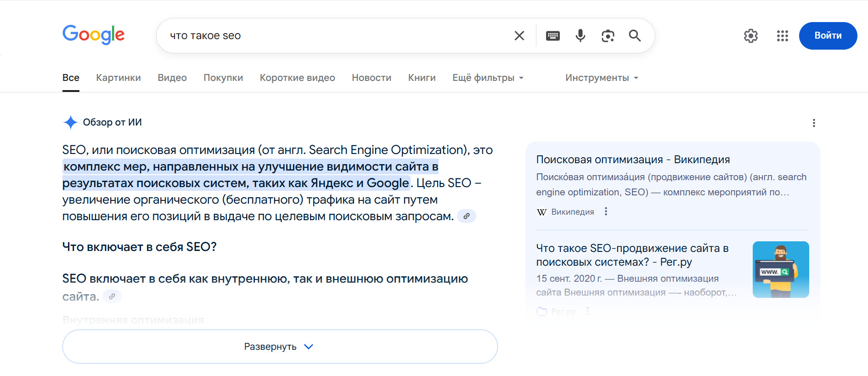The image size is (868, 376).
Task: Click the Войти sign-in button
Action: pos(828,36)
